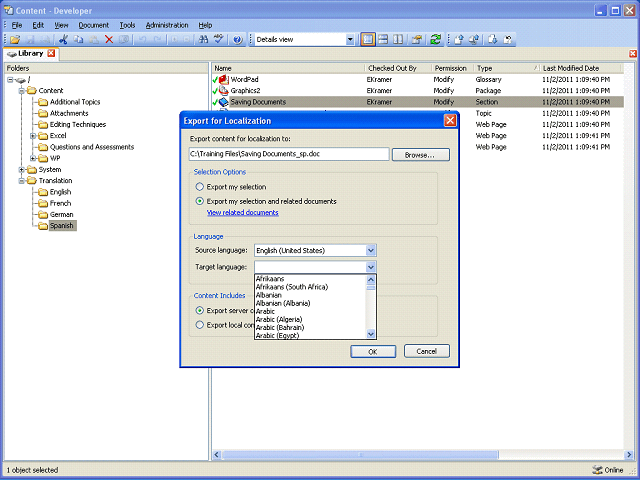This screenshot has width=640, height=480.
Task: Sort by the Type column header
Action: point(506,68)
